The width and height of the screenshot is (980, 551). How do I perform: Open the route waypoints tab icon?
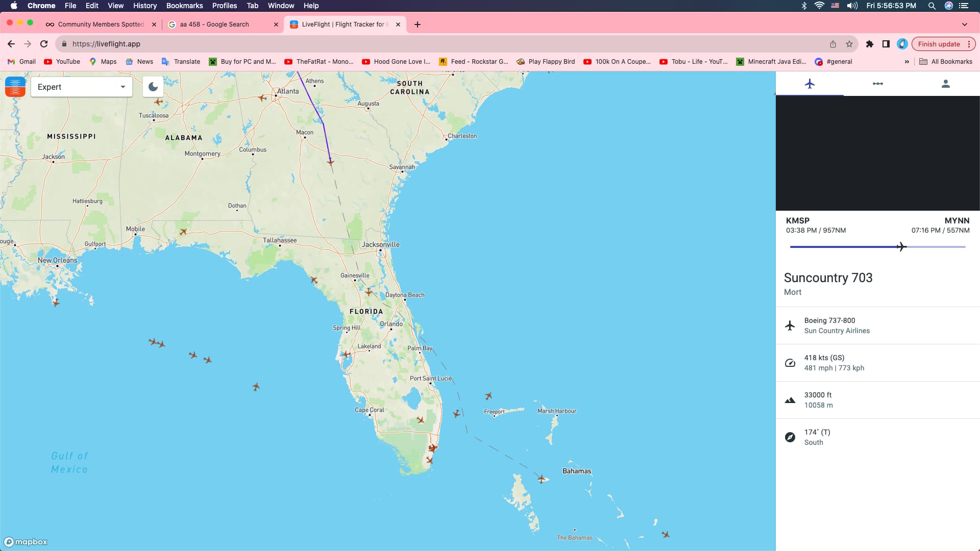tap(877, 84)
